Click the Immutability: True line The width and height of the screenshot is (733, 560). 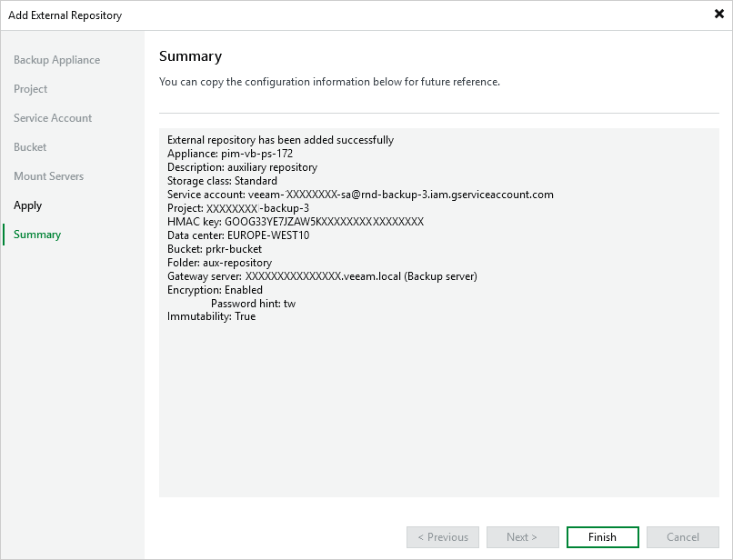point(211,316)
